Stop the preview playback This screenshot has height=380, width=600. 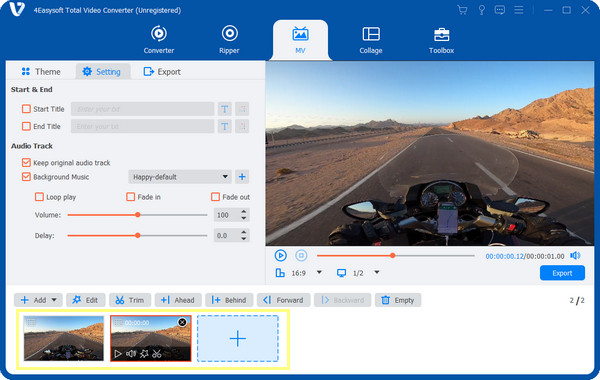click(301, 255)
